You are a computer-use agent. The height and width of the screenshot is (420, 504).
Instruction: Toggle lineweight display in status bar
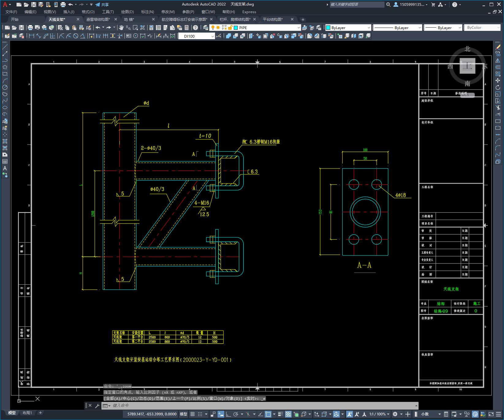pyautogui.click(x=280, y=414)
